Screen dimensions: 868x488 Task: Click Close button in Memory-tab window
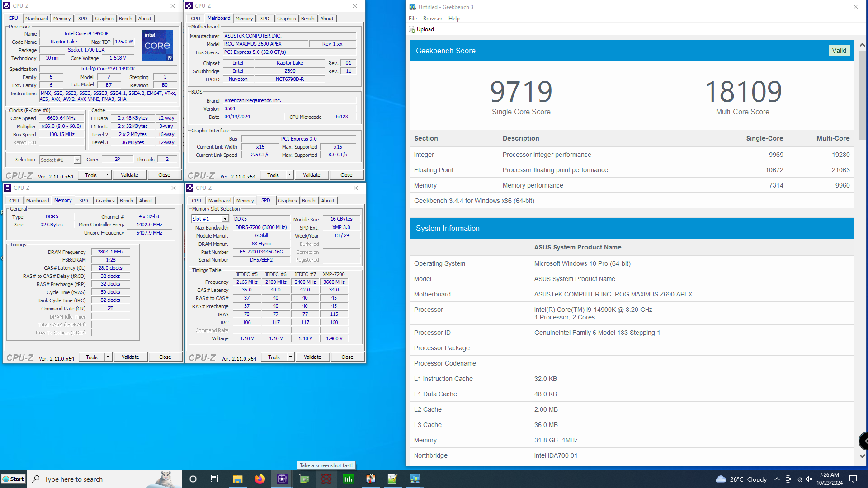(x=165, y=357)
